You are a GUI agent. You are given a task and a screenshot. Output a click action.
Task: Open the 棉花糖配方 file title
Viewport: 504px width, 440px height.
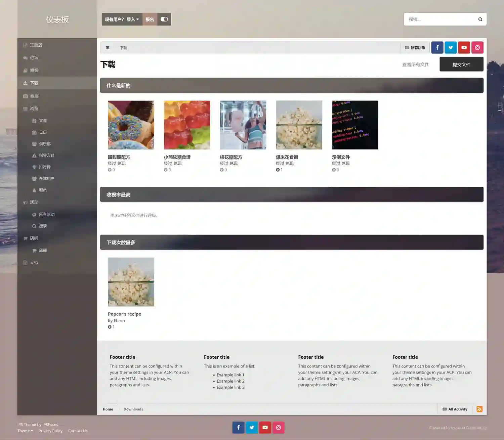pyautogui.click(x=231, y=157)
